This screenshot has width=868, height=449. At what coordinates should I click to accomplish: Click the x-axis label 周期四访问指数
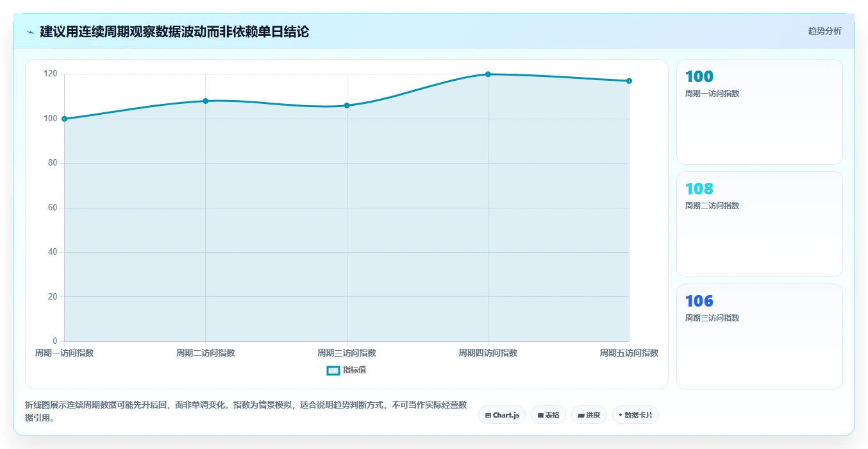click(x=488, y=353)
